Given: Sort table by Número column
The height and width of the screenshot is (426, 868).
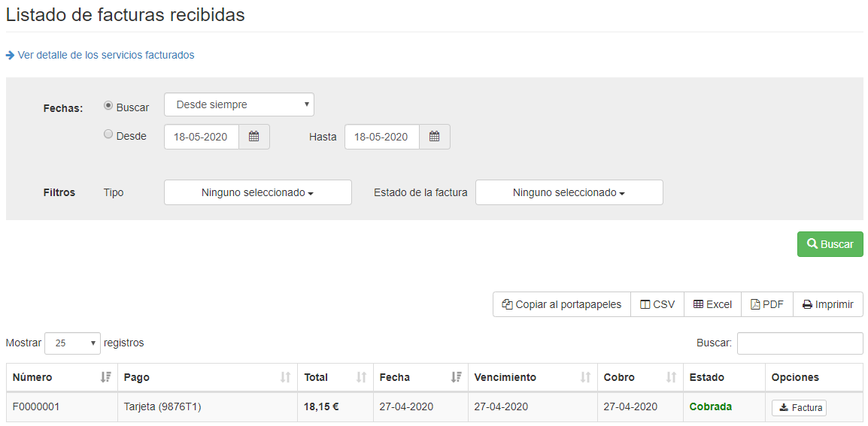Looking at the screenshot, I should pos(106,377).
